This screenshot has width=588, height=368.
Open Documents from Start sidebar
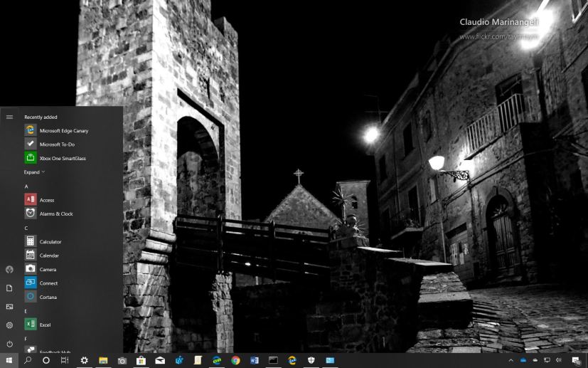pos(9,288)
